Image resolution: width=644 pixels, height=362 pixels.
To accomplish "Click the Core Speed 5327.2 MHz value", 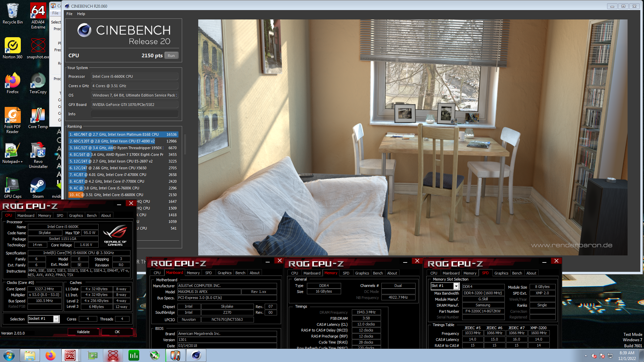I will (x=44, y=289).
